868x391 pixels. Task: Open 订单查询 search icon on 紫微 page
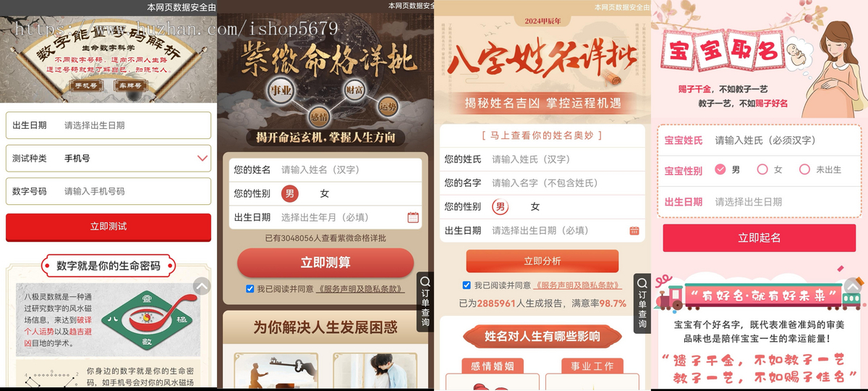425,282
